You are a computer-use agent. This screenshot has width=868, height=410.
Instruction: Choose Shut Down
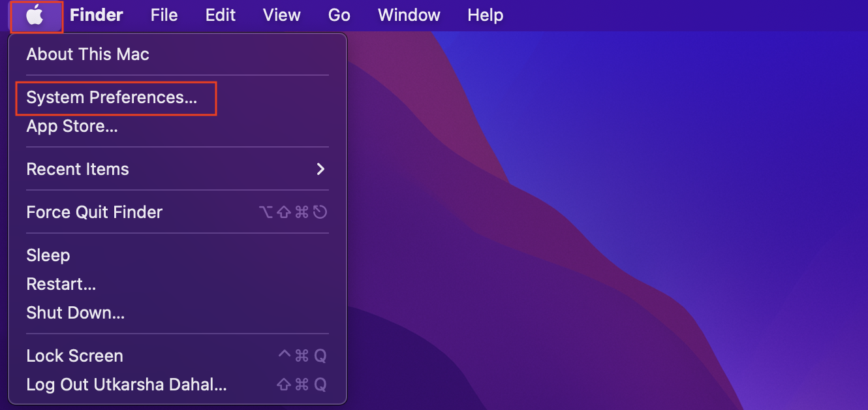(x=75, y=312)
